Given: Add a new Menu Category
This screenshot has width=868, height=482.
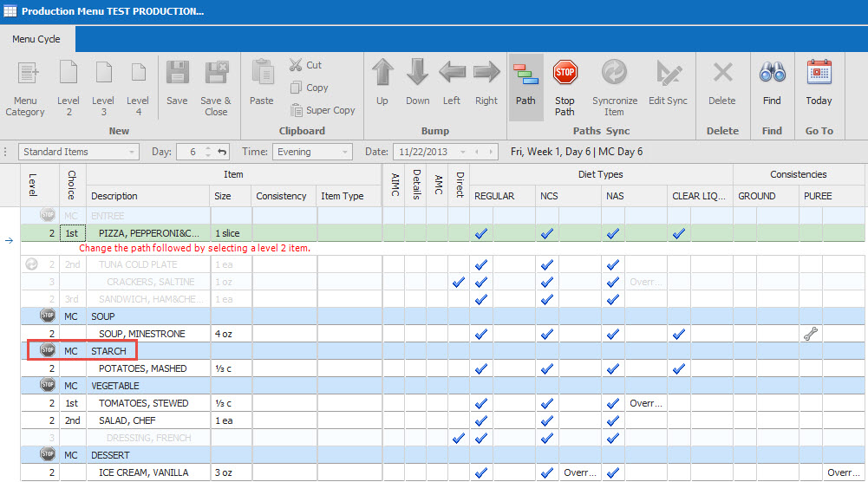Looking at the screenshot, I should pos(26,74).
